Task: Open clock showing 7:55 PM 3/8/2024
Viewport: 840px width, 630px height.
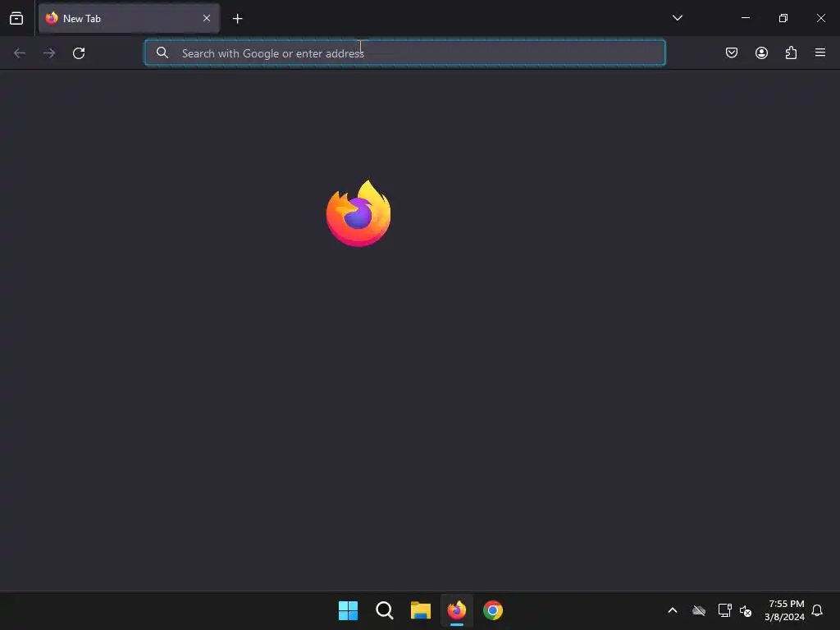Action: tap(785, 610)
